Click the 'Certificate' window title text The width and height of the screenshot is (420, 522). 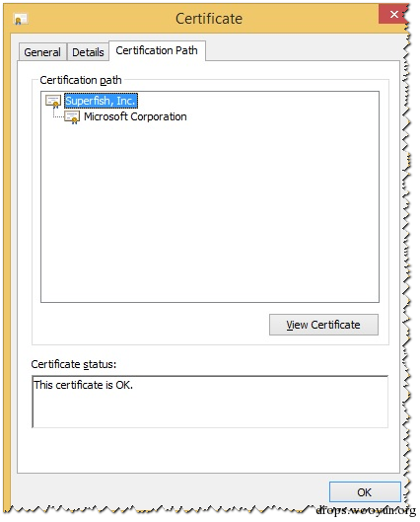pos(209,19)
